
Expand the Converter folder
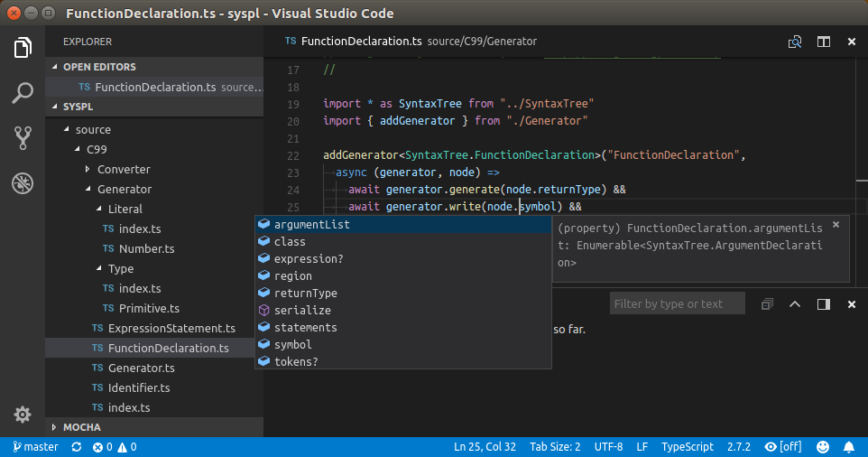tap(123, 169)
